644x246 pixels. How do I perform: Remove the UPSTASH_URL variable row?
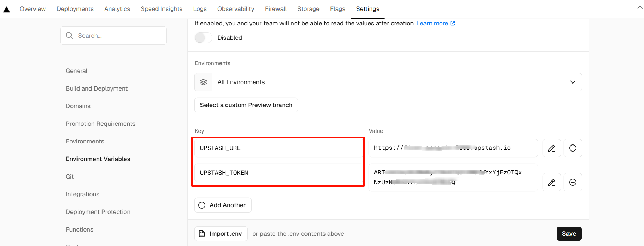572,148
